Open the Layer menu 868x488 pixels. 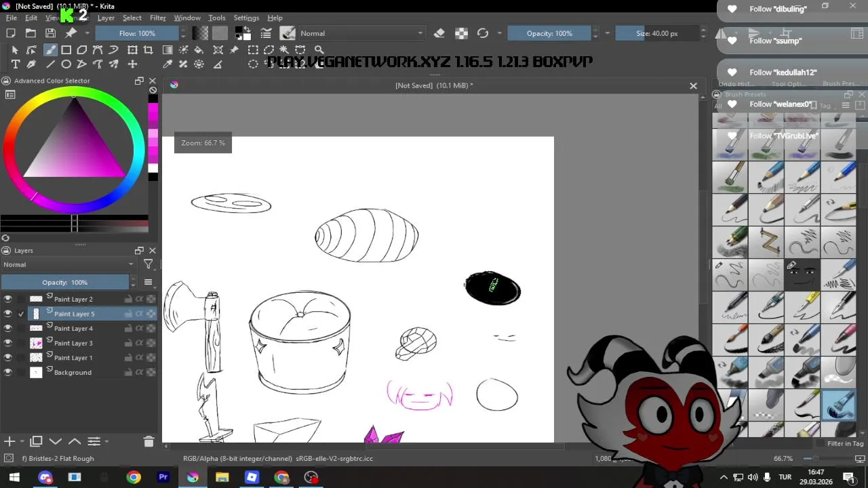(106, 18)
